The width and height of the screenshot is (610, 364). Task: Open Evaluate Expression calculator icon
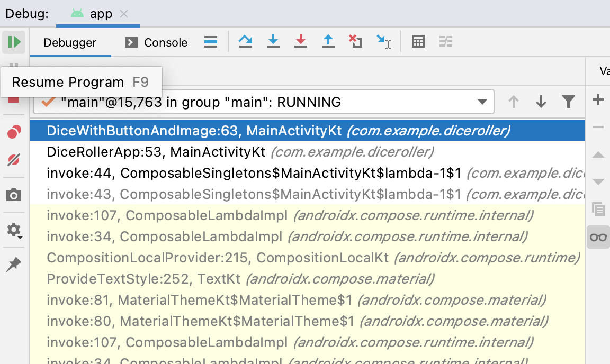click(x=418, y=41)
